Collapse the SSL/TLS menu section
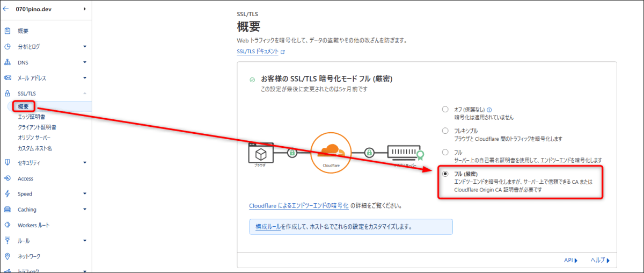The height and width of the screenshot is (273, 644). click(x=85, y=94)
